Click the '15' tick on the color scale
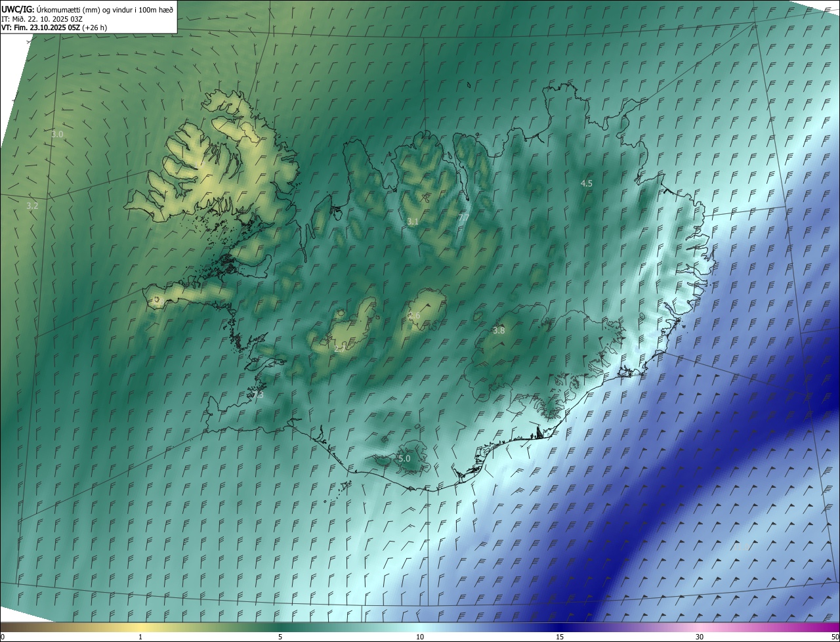 560,637
